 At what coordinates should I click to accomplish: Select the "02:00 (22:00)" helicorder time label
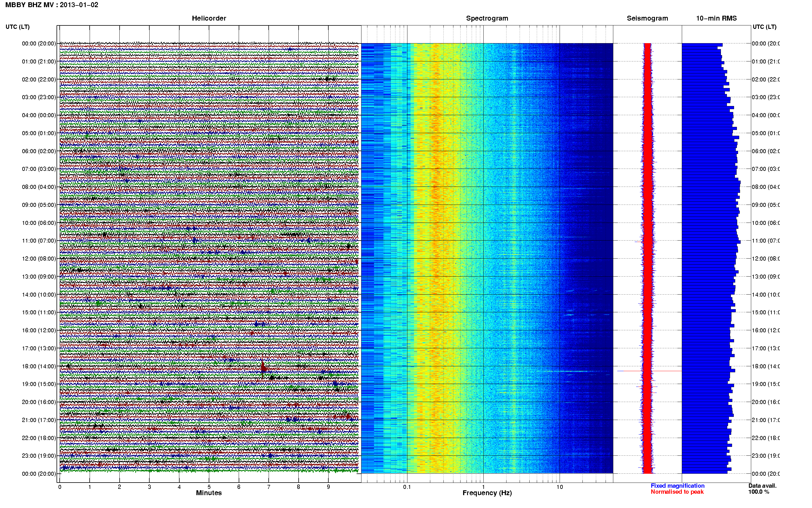pyautogui.click(x=39, y=79)
